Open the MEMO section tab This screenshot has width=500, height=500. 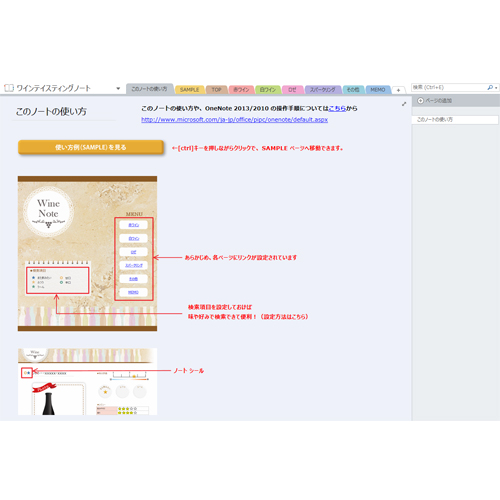point(378,90)
